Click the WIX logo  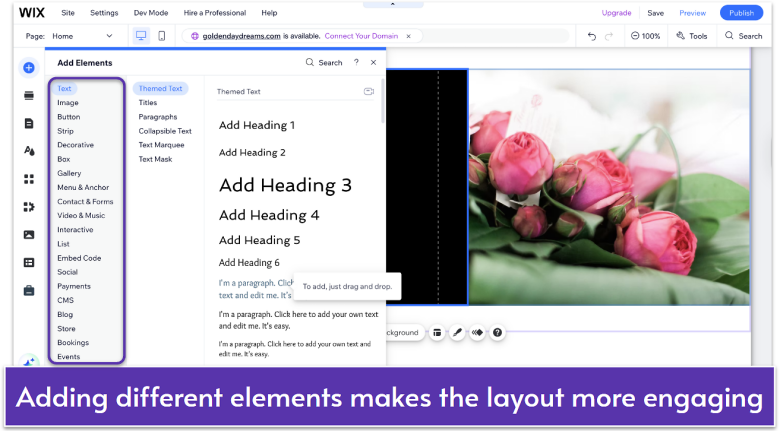[32, 12]
